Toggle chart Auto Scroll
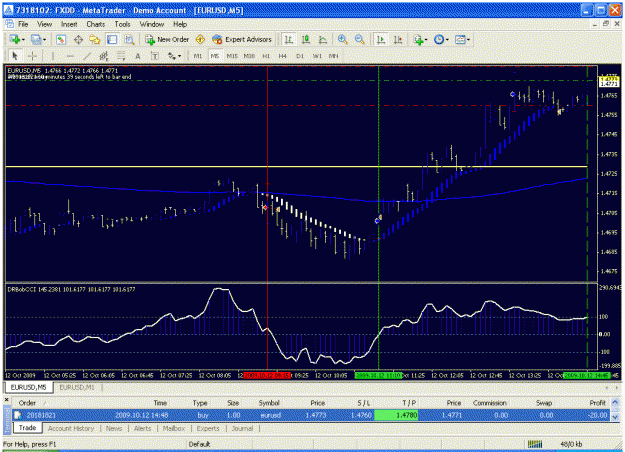This screenshot has width=625, height=452. pyautogui.click(x=381, y=39)
